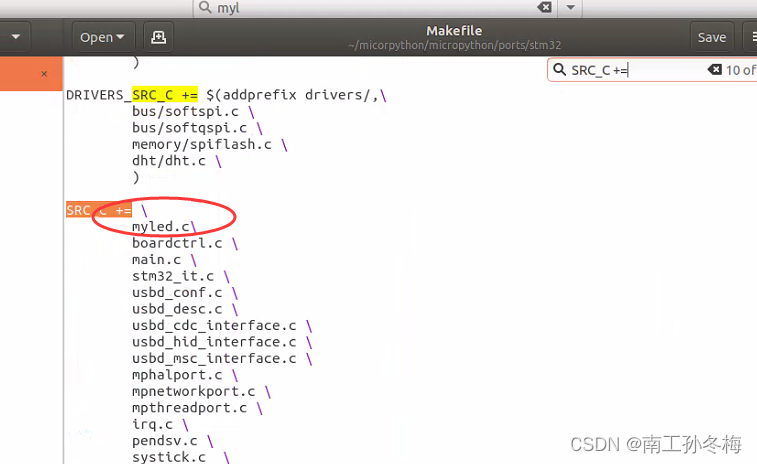Click the new document tab icon
The width and height of the screenshot is (757, 464).
[158, 37]
